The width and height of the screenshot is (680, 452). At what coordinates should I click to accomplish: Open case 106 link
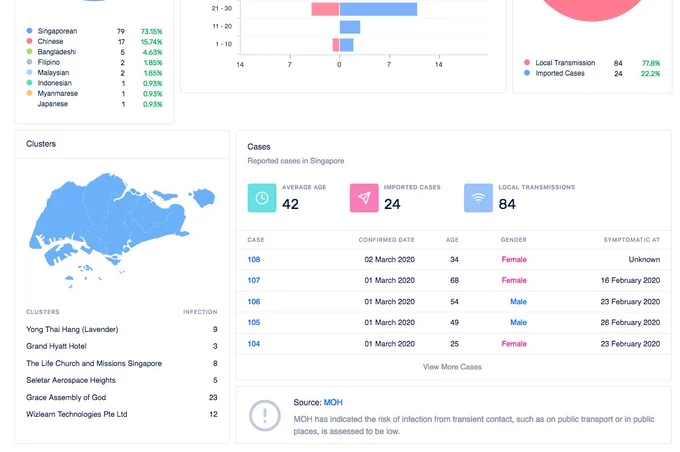(254, 301)
